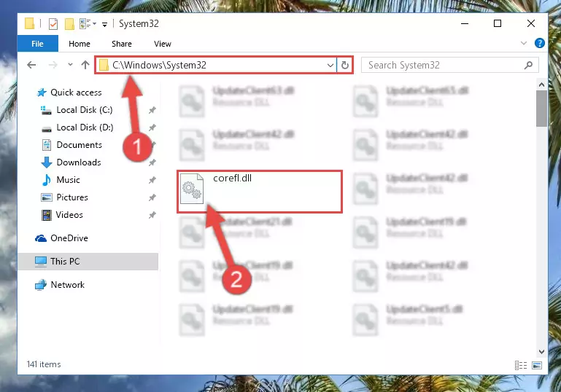The height and width of the screenshot is (392, 561).
Task: Click the pin icon next to Music
Action: [x=152, y=180]
